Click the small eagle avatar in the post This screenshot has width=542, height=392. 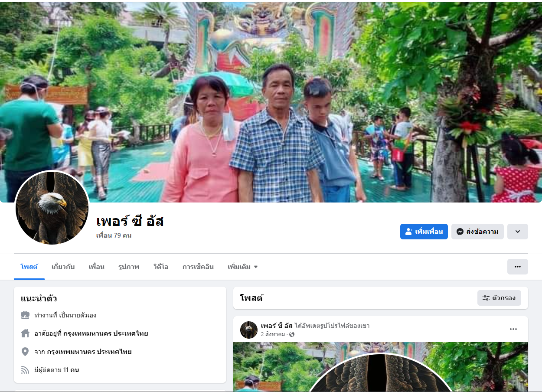tap(249, 330)
